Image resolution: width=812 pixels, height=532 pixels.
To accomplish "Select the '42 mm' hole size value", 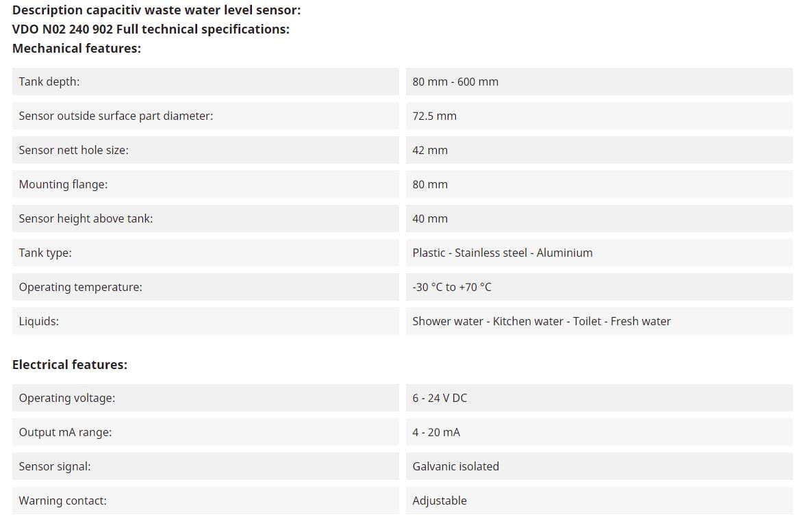I will (430, 150).
